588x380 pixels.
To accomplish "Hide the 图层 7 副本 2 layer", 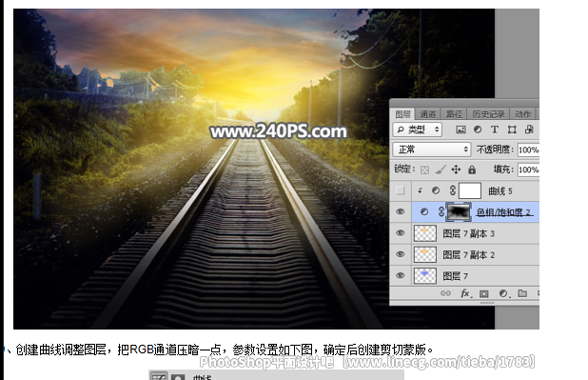I will (x=401, y=254).
